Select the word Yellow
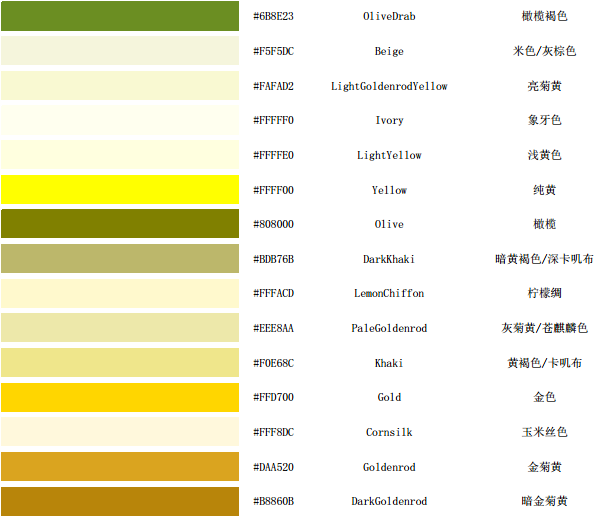 [389, 190]
